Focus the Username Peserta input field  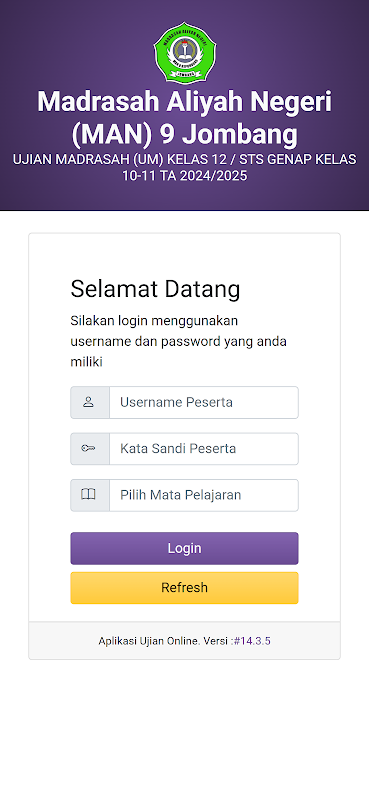pos(204,403)
